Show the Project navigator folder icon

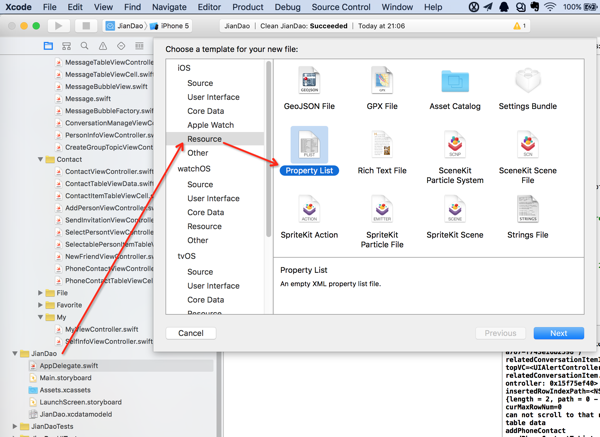tap(48, 46)
